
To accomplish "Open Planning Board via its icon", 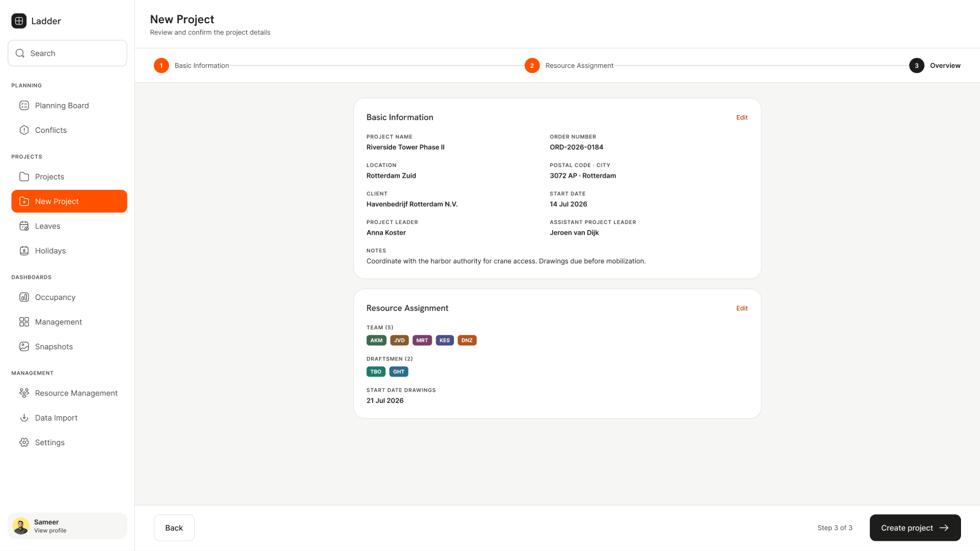I will click(x=24, y=105).
